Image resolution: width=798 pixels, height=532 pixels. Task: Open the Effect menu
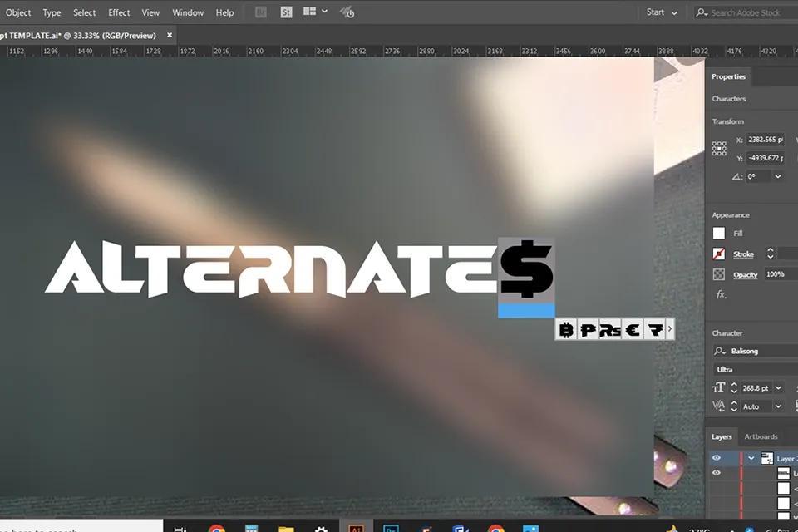[x=119, y=12]
